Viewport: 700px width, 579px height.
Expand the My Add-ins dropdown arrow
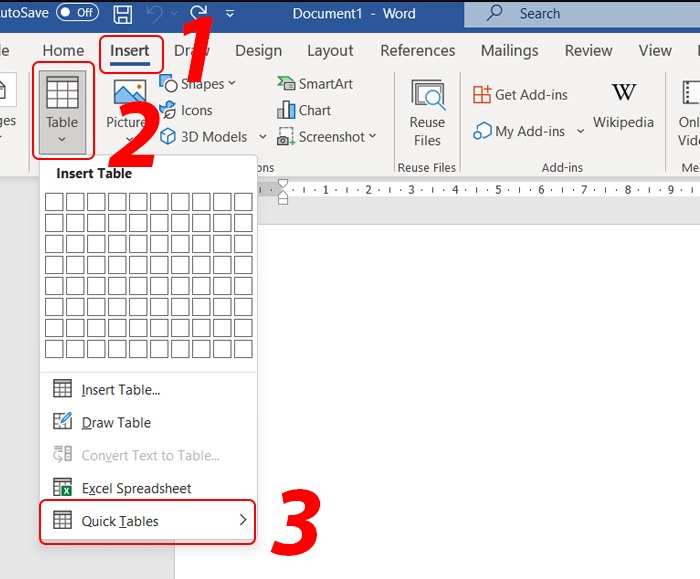[x=580, y=131]
